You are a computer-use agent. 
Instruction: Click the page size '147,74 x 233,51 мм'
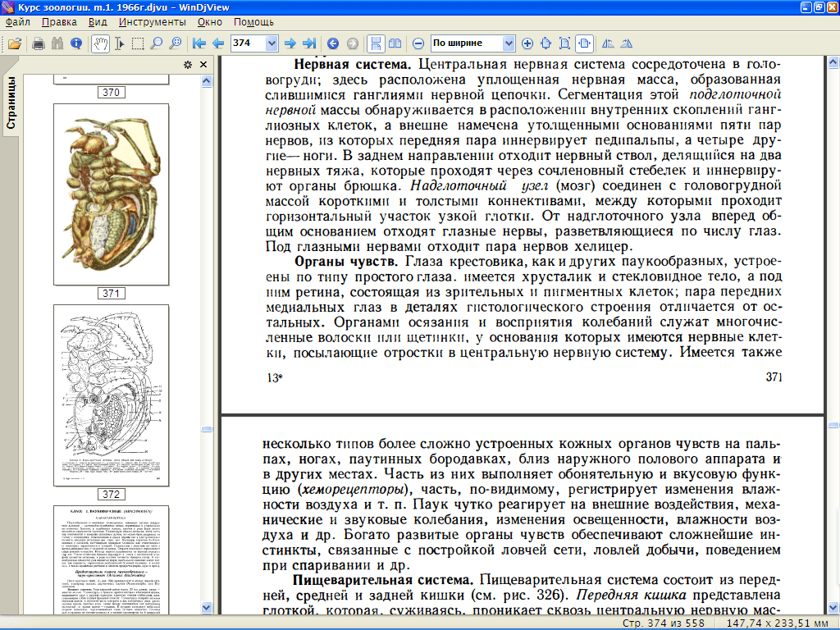point(778,623)
